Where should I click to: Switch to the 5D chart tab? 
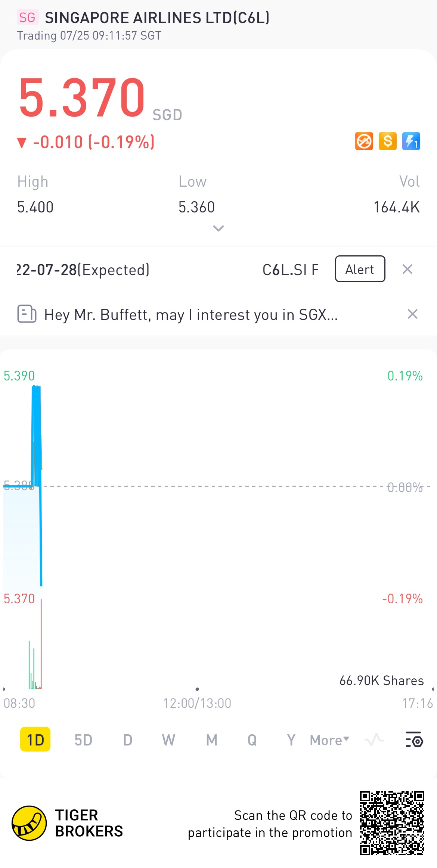click(x=83, y=740)
